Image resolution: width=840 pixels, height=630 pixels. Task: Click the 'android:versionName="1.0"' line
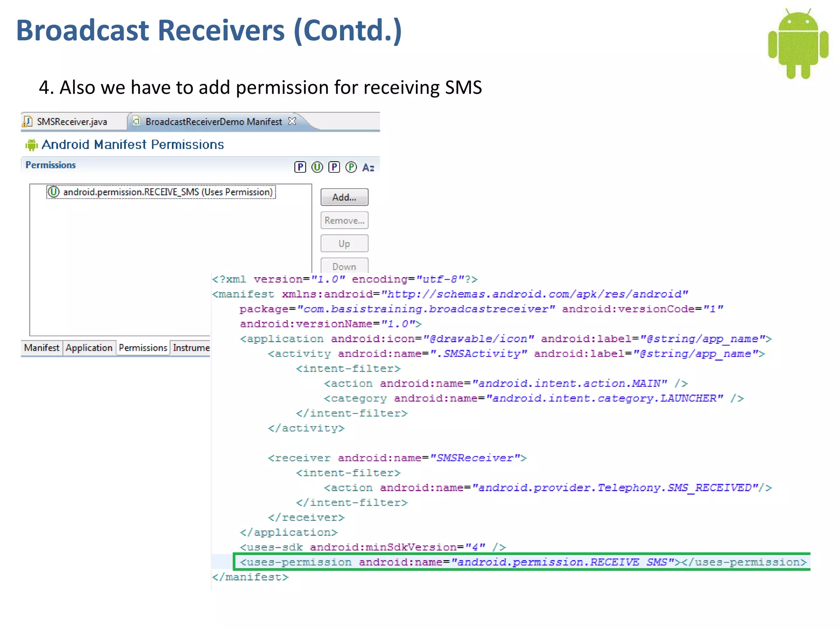click(x=331, y=324)
